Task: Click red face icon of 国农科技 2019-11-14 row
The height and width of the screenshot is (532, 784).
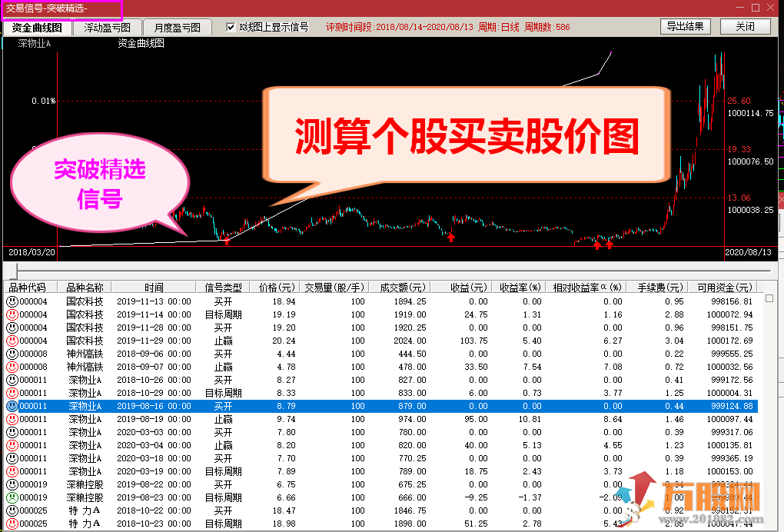Action: (x=12, y=314)
